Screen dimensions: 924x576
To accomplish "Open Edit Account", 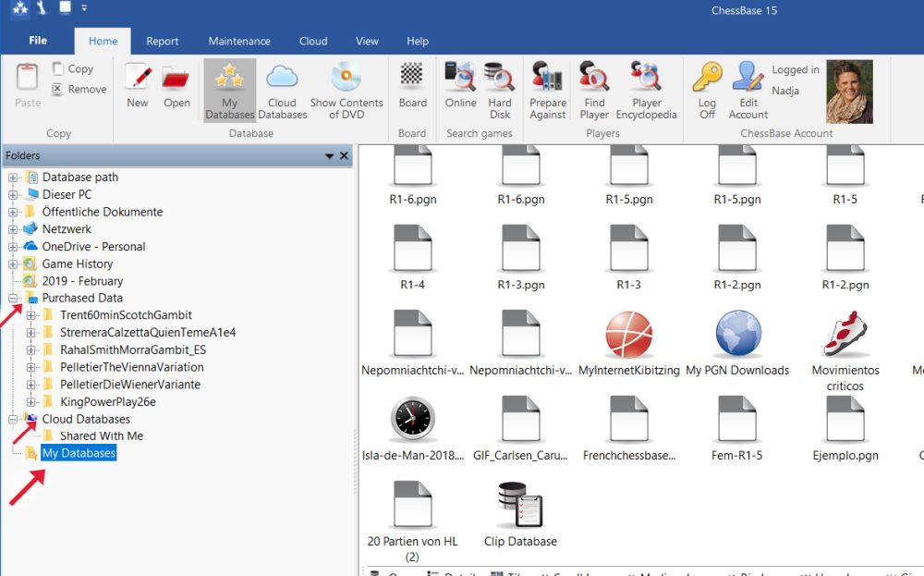I will [x=748, y=91].
